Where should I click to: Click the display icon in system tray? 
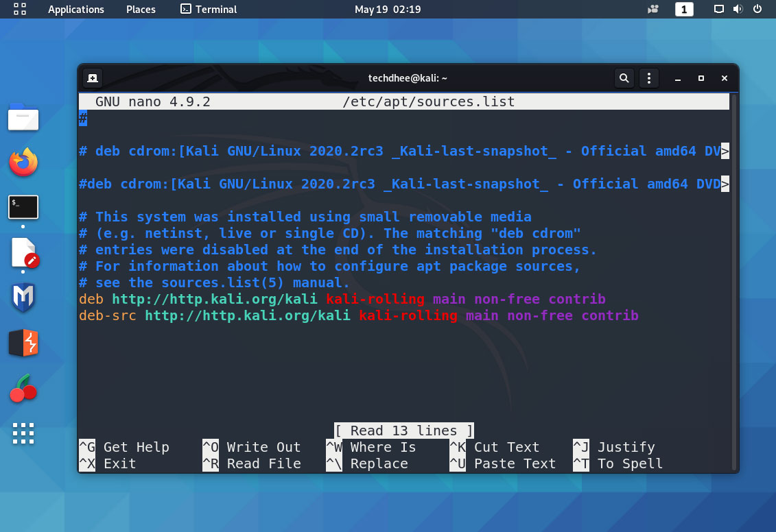(718, 9)
